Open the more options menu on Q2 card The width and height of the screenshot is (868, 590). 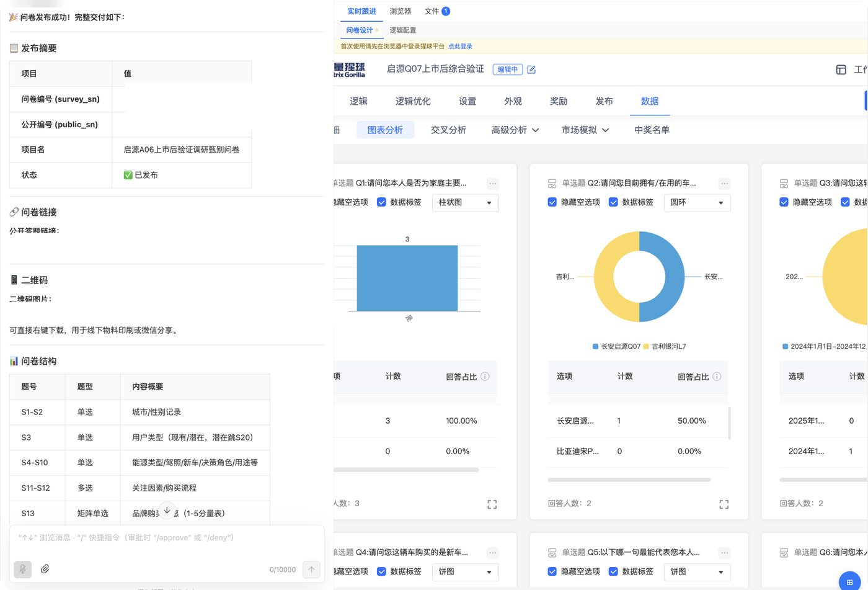pyautogui.click(x=724, y=184)
